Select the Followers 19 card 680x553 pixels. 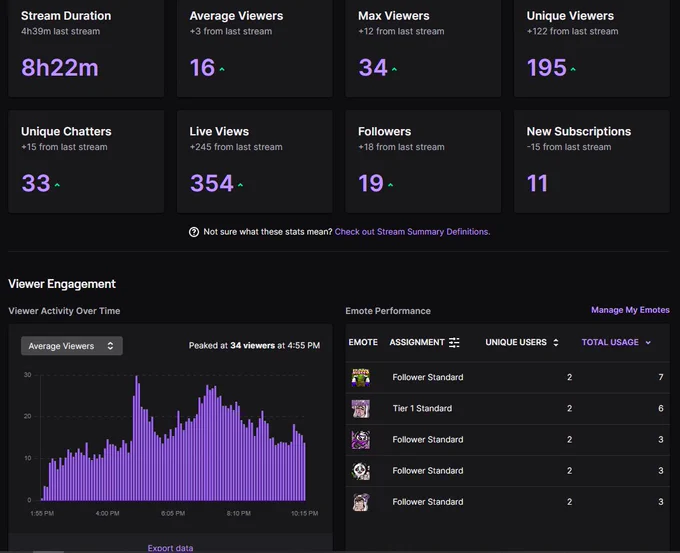[x=423, y=161]
